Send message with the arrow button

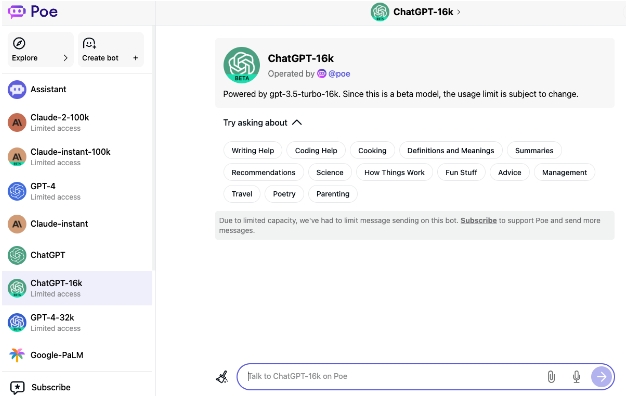(x=602, y=376)
